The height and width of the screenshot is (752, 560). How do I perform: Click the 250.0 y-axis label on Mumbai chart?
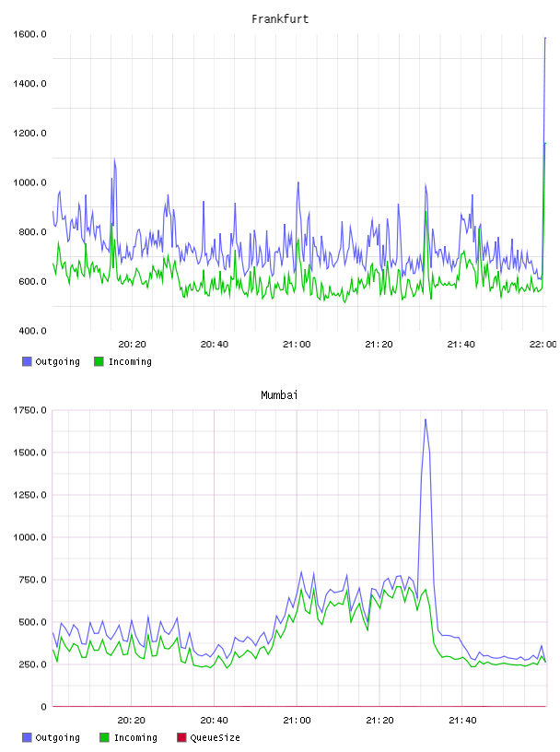click(x=32, y=664)
